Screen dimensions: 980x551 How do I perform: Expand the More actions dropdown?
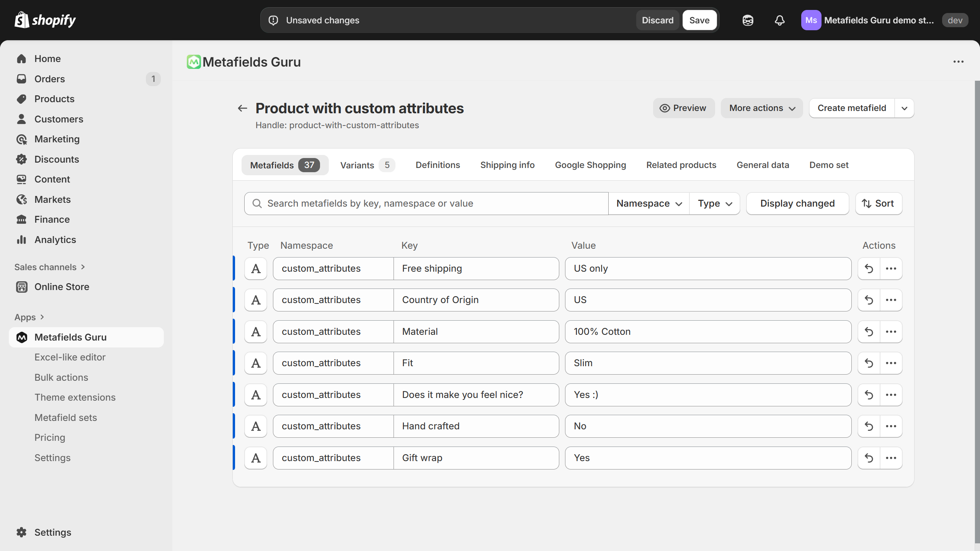click(x=761, y=108)
